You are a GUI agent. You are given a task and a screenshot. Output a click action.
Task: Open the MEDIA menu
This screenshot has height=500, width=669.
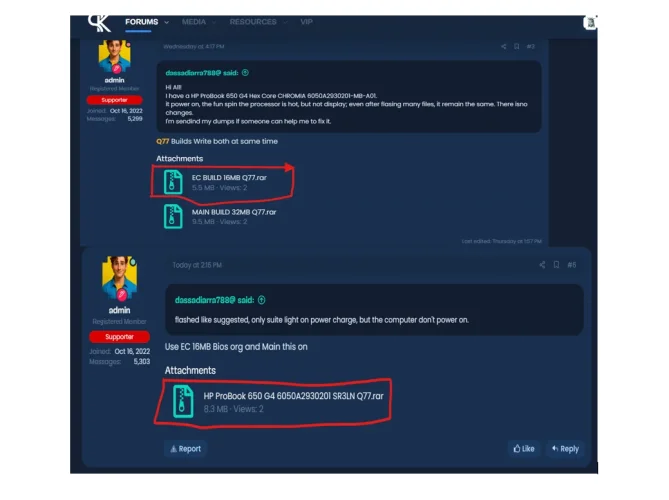[194, 22]
